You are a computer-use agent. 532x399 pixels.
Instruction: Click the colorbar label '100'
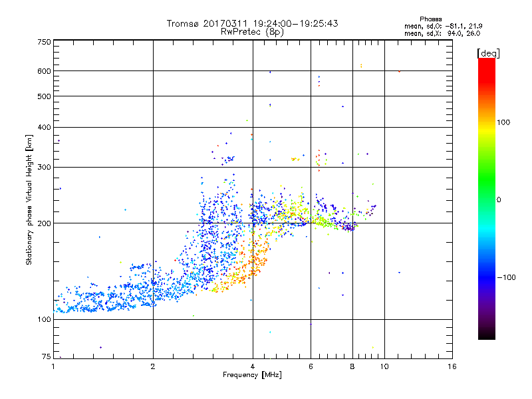pos(503,122)
